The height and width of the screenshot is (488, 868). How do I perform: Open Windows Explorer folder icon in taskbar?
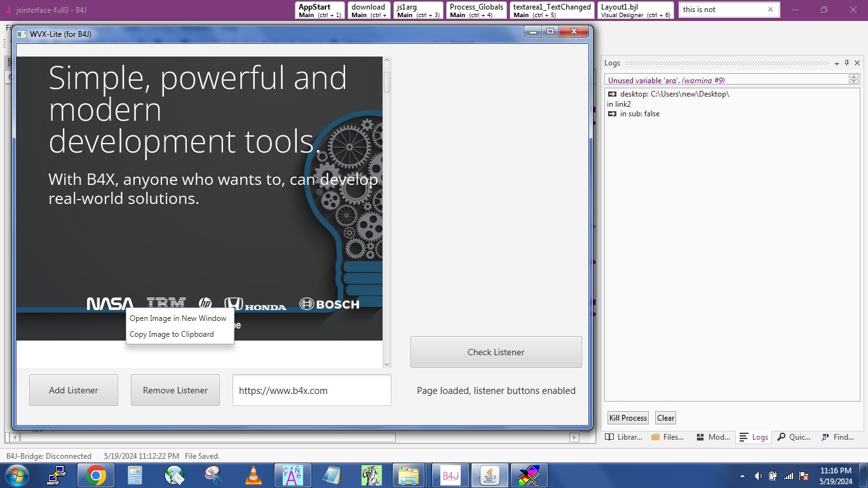[x=409, y=475]
